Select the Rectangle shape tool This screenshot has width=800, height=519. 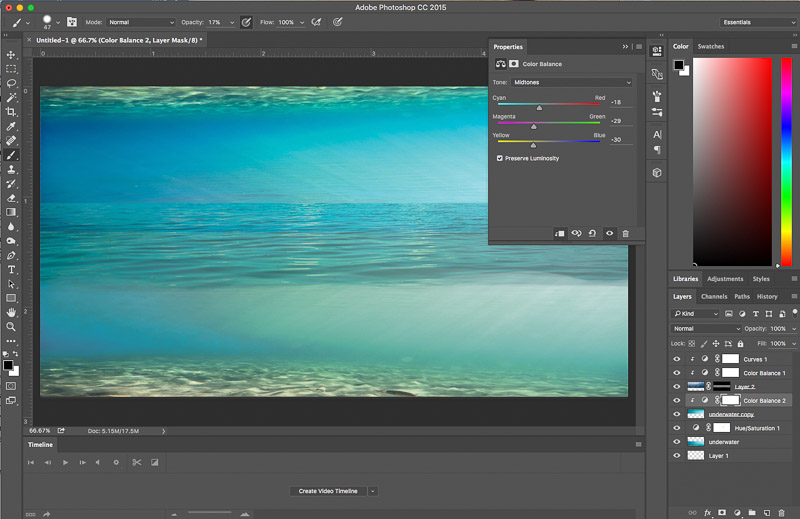click(11, 298)
